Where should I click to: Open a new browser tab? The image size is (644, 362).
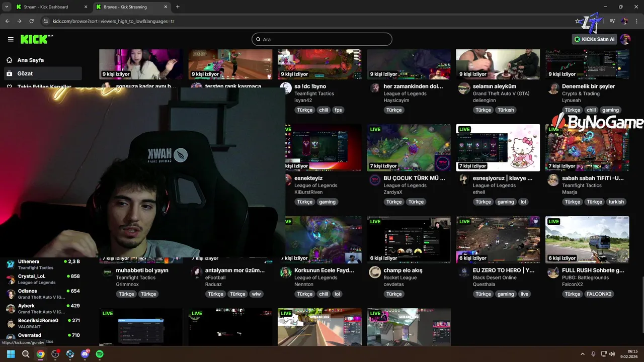pyautogui.click(x=178, y=7)
